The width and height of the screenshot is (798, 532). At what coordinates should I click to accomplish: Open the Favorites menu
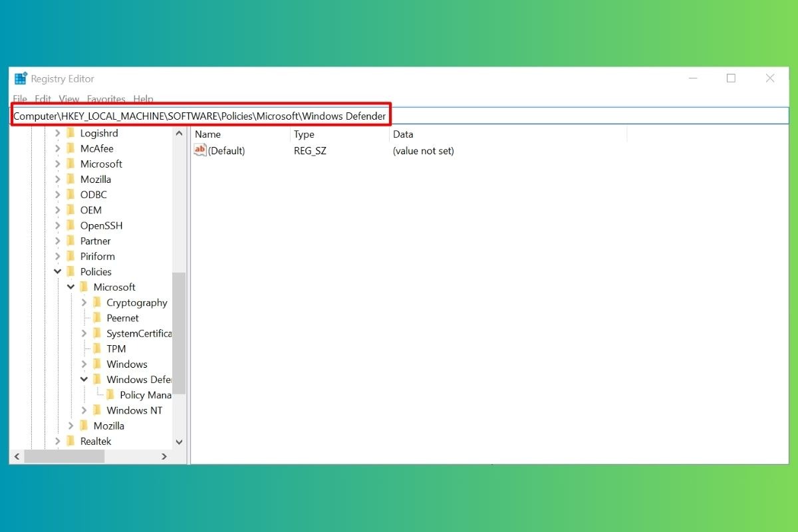(106, 99)
